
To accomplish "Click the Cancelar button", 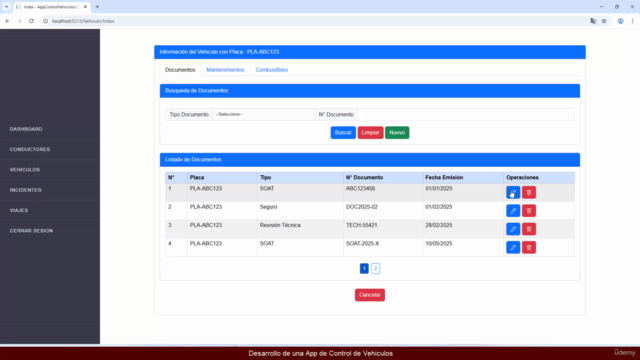I will [x=370, y=295].
